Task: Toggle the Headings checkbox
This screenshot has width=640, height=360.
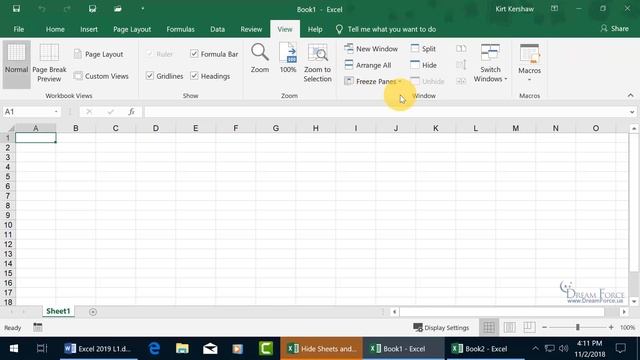Action: (x=194, y=76)
